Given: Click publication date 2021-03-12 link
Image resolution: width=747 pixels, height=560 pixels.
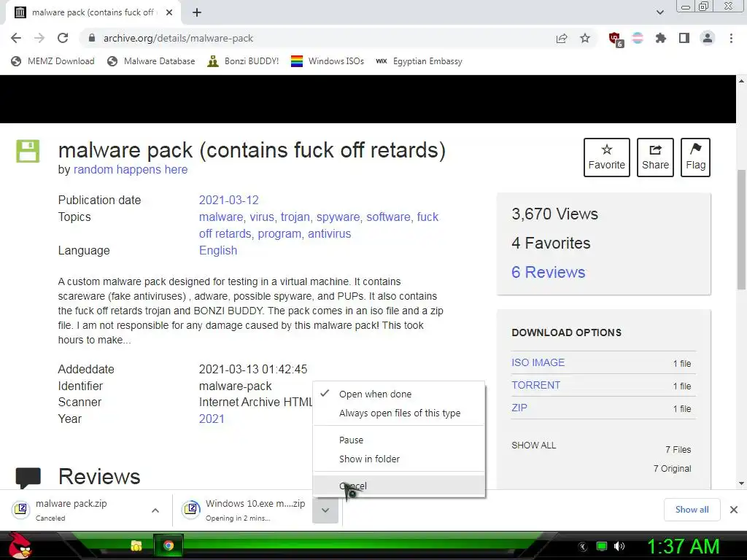Looking at the screenshot, I should (228, 200).
